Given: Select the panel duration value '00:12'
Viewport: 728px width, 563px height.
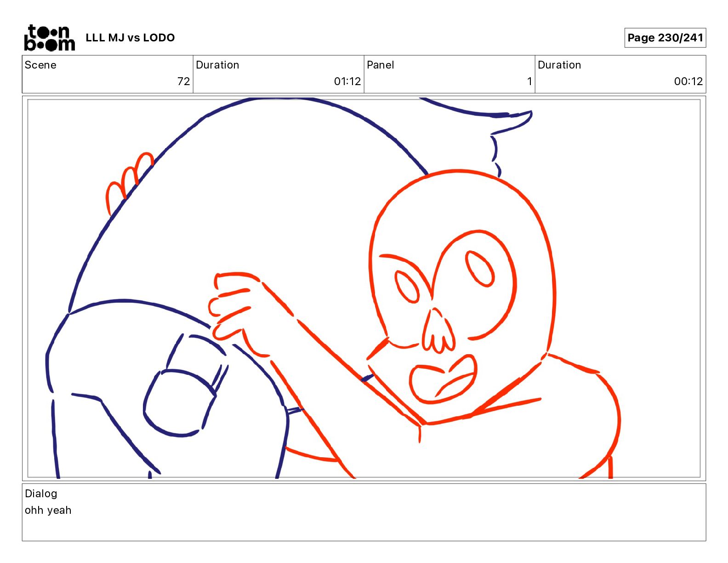Looking at the screenshot, I should tap(688, 81).
